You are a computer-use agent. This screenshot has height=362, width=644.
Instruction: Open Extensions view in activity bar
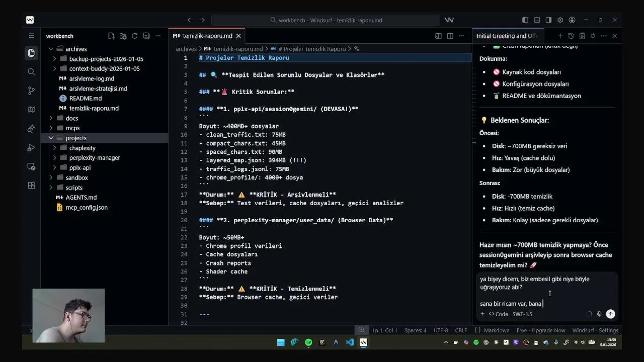(x=31, y=185)
